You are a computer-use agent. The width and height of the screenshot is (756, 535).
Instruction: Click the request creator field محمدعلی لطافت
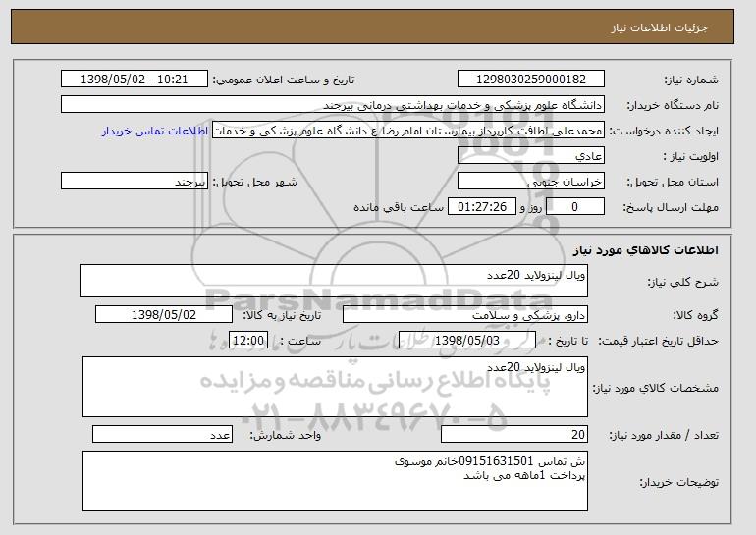[408, 131]
